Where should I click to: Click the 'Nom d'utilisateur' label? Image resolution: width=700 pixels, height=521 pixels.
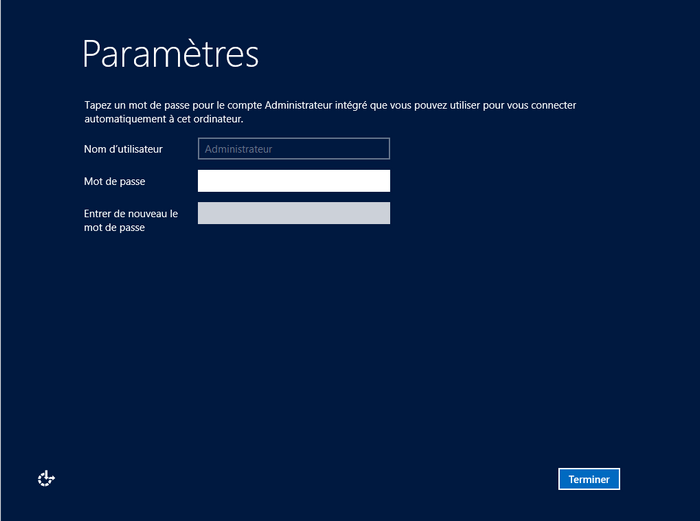pyautogui.click(x=123, y=149)
